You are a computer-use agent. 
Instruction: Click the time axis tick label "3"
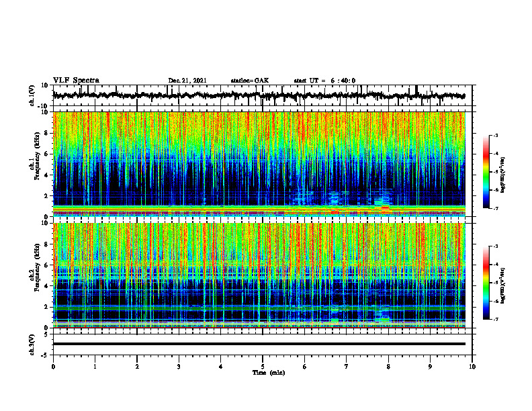click(x=179, y=367)
